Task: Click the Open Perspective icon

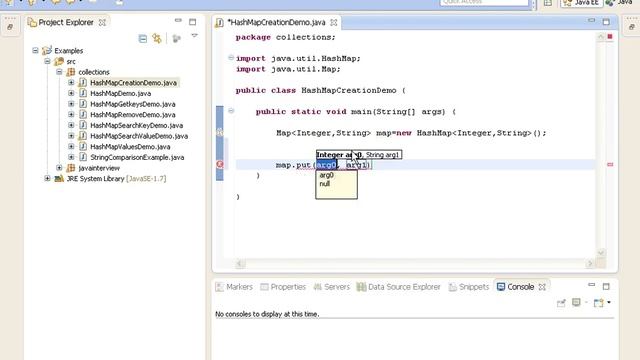Action: click(x=548, y=3)
